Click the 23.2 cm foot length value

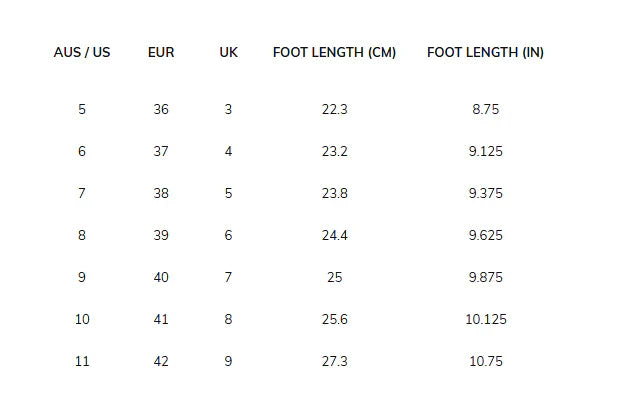pos(335,152)
